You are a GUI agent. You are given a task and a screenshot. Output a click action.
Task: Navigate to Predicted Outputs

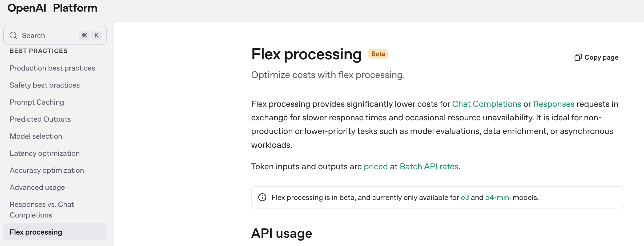click(40, 119)
